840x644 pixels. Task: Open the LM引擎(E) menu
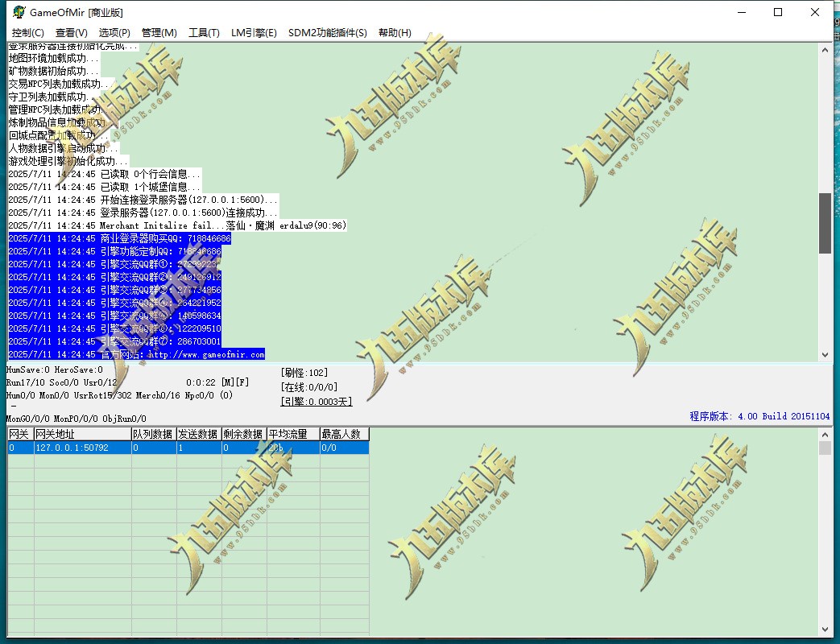pos(254,33)
